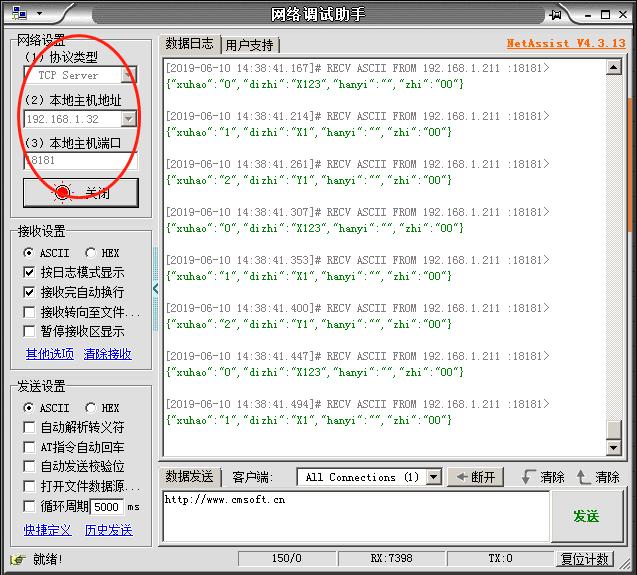637x575 pixels.
Task: Click the 清除 button with up arrow
Action: (598, 477)
